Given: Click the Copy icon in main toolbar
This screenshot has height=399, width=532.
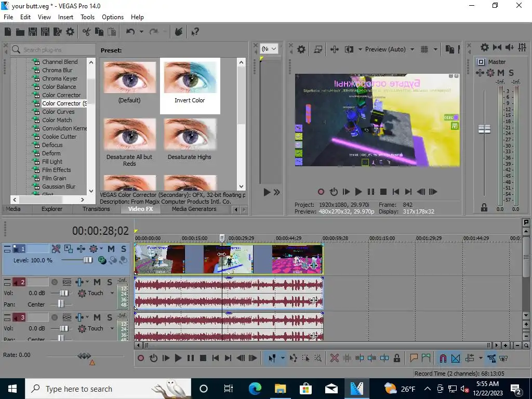Looking at the screenshot, I should (99, 32).
